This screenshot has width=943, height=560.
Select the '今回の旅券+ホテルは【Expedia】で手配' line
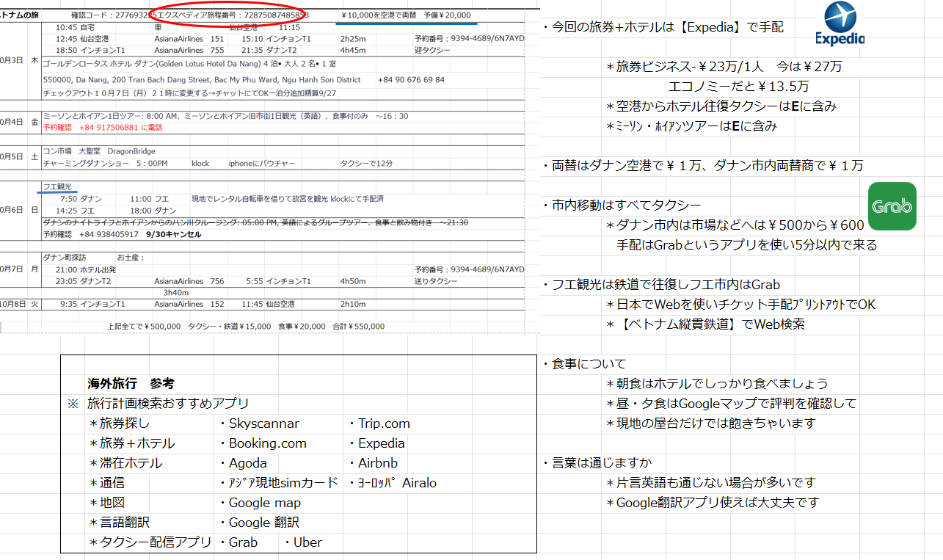pos(663,27)
